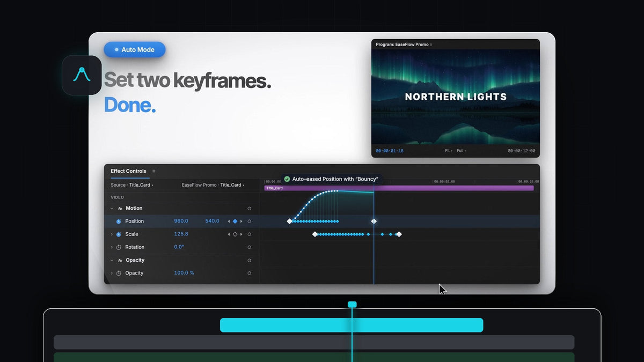
Task: Select the last Scale keyframe diamond
Action: click(x=399, y=234)
